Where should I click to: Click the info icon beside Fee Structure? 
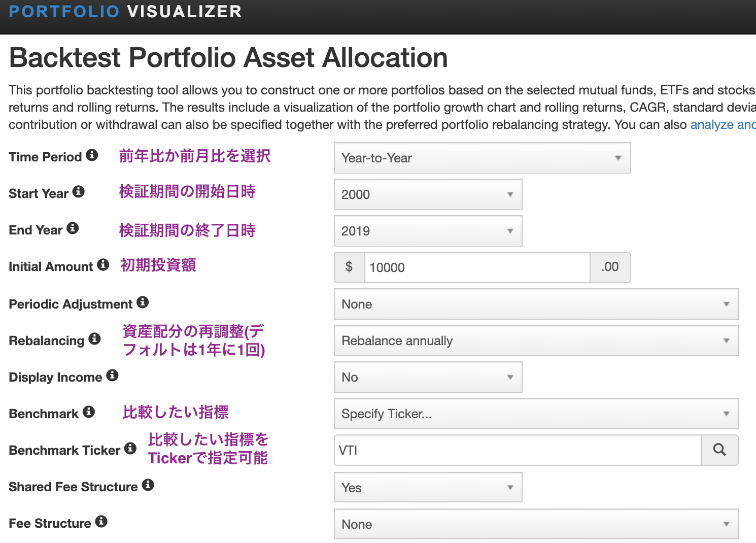tap(101, 522)
